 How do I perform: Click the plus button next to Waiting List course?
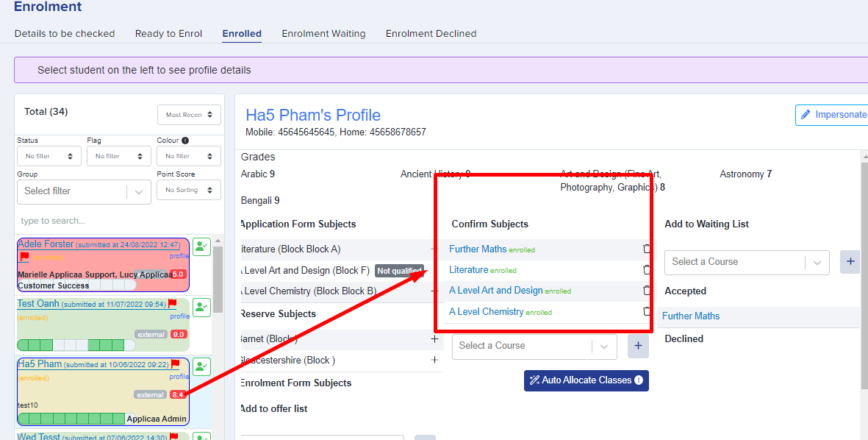pyautogui.click(x=850, y=261)
